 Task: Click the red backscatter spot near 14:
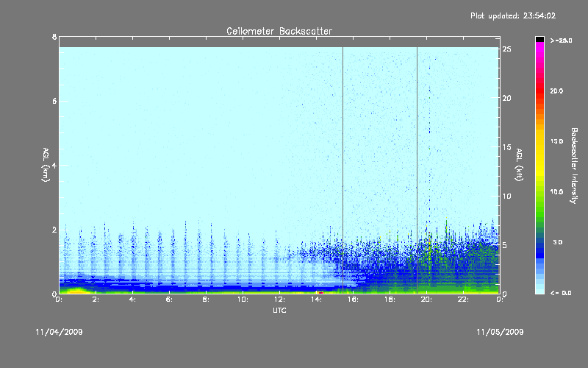[x=321, y=292]
